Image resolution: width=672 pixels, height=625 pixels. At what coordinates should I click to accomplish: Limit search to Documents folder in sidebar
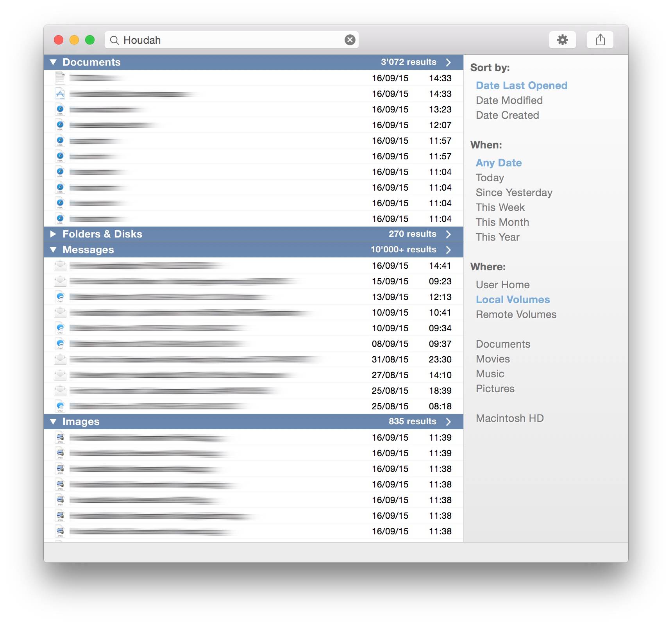pyautogui.click(x=503, y=344)
